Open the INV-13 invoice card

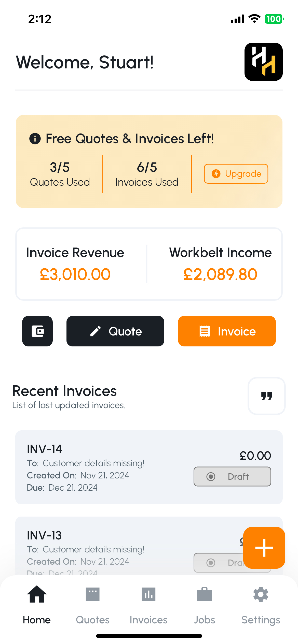click(149, 546)
